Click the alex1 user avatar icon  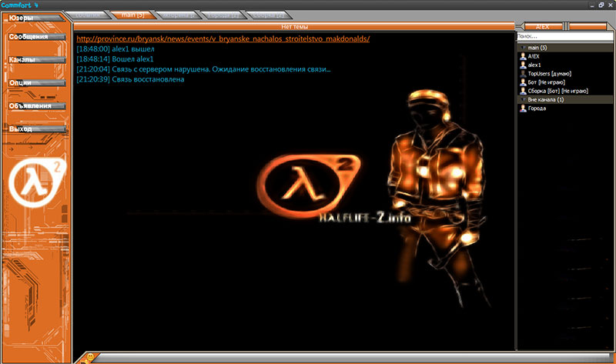[523, 65]
